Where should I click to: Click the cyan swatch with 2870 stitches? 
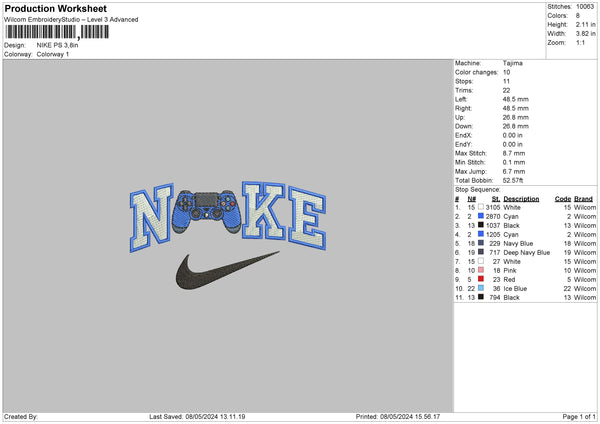point(481,216)
